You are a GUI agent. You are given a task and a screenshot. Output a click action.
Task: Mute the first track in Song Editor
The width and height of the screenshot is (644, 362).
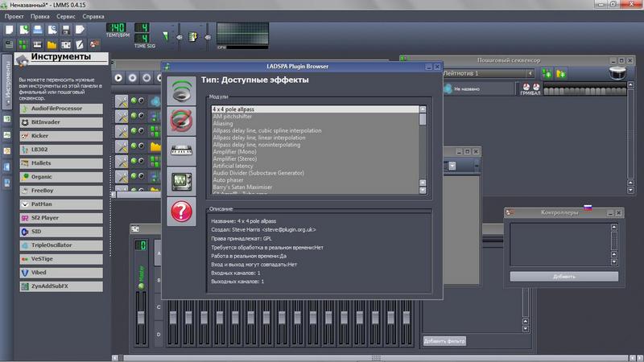click(x=134, y=101)
